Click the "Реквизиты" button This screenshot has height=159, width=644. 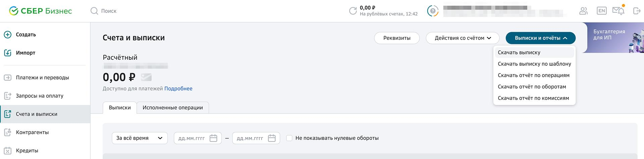397,38
